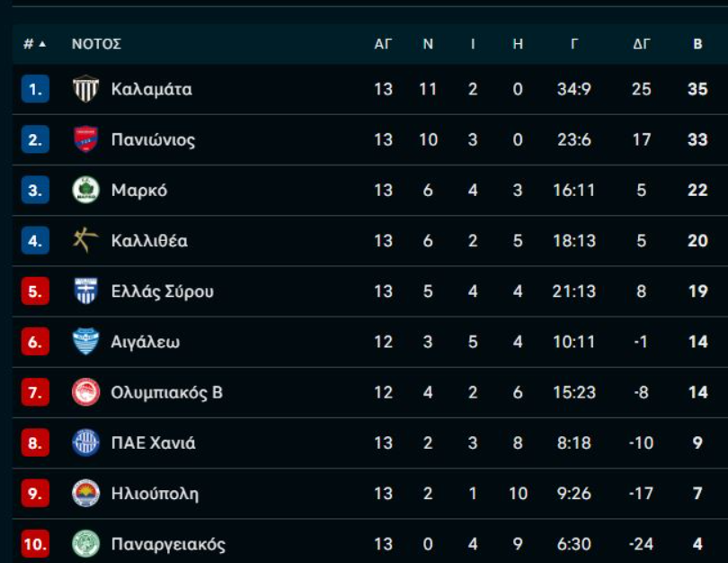Click the ΝΟΤΟΣ group header label

[96, 43]
